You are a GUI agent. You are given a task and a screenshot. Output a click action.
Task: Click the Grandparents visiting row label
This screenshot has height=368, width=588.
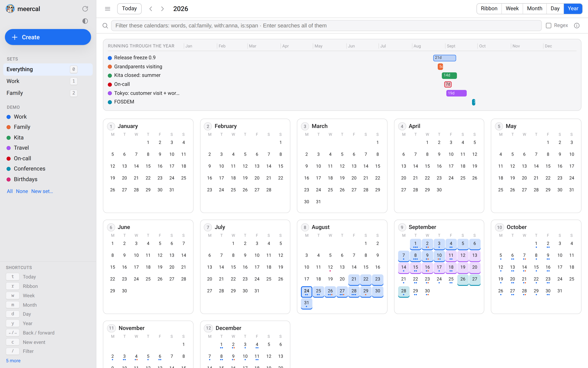[x=138, y=67]
